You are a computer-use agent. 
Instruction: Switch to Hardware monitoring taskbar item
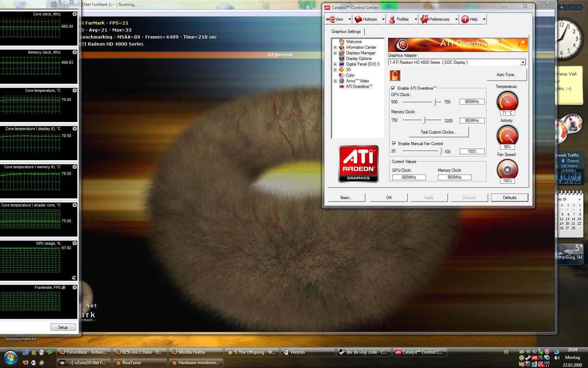tap(196, 363)
